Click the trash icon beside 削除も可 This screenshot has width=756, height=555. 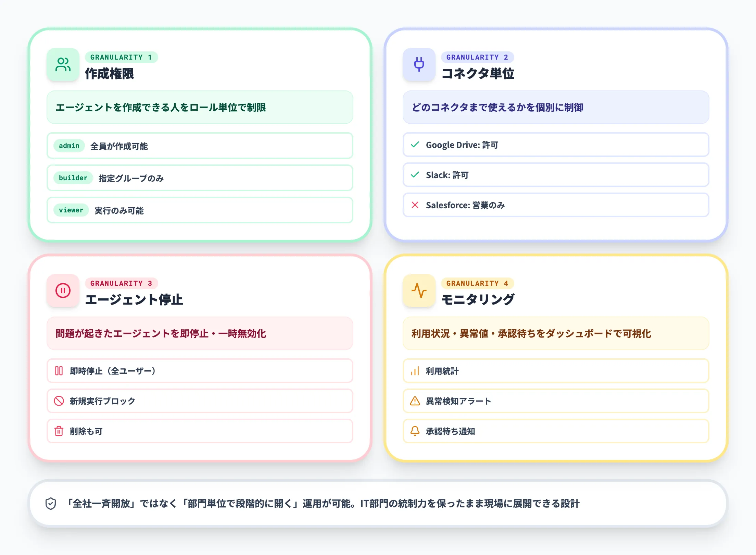[59, 431]
